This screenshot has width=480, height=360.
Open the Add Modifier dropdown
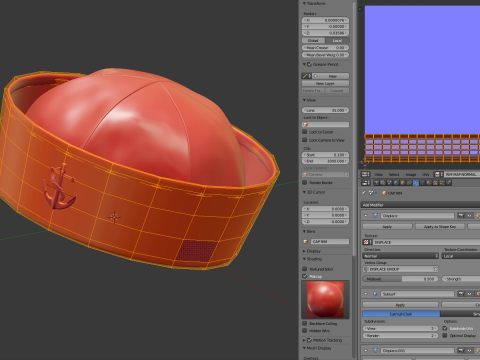click(x=421, y=205)
